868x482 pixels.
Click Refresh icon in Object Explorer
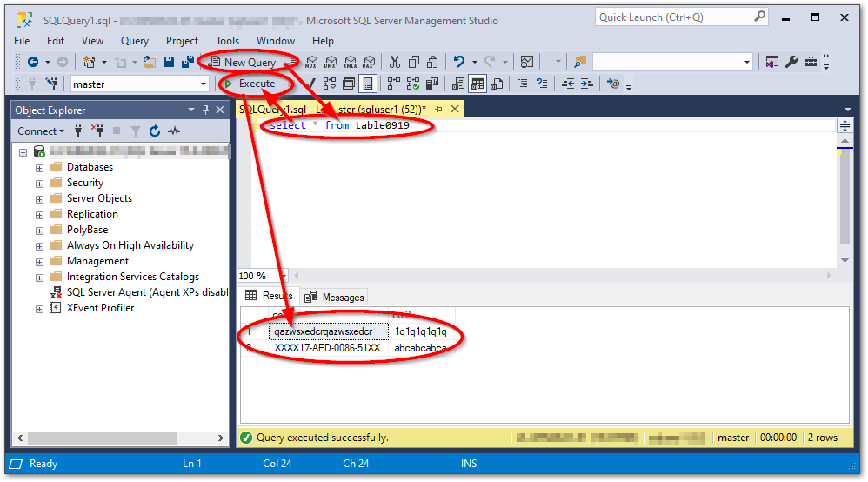point(155,131)
